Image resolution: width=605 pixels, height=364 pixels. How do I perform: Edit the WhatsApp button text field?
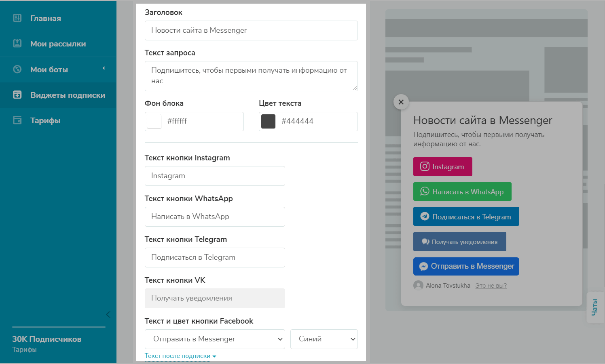(215, 217)
